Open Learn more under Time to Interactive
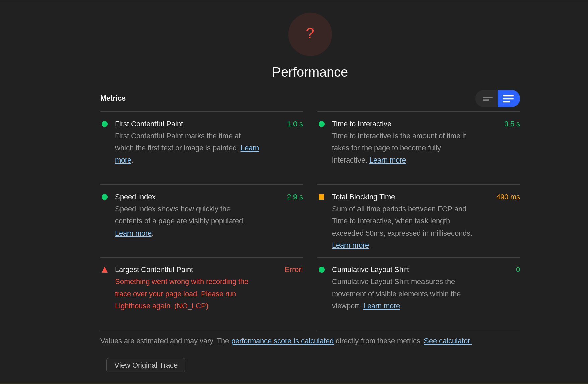The height and width of the screenshot is (384, 588). point(387,160)
